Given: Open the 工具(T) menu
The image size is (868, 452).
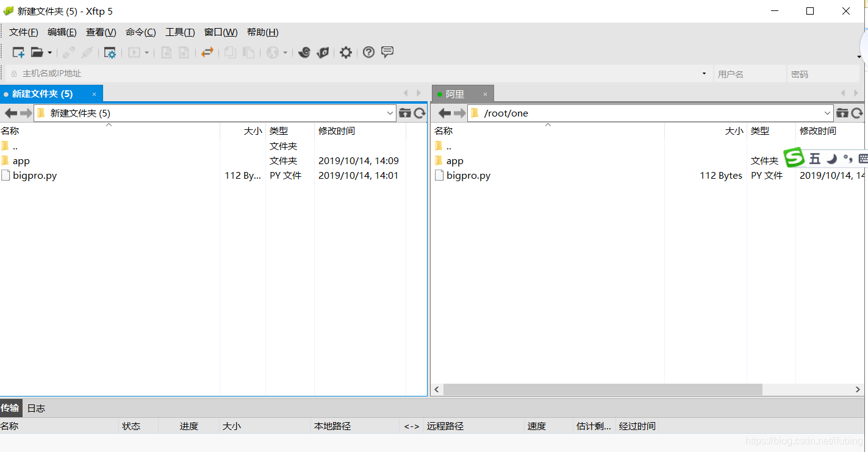Looking at the screenshot, I should click(180, 32).
